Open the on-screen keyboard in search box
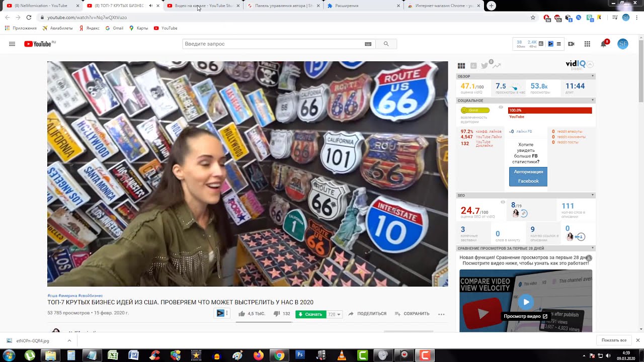644x362 pixels. tap(368, 44)
